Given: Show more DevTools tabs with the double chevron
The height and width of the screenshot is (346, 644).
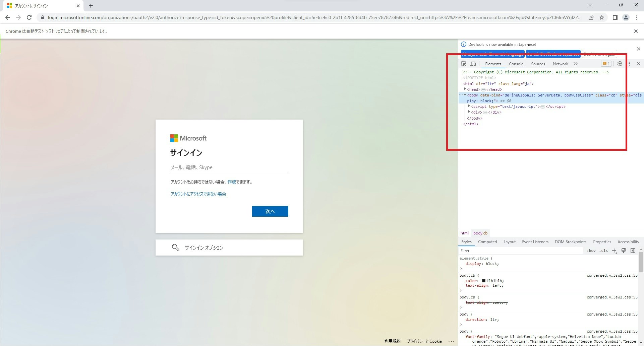Looking at the screenshot, I should (x=576, y=64).
